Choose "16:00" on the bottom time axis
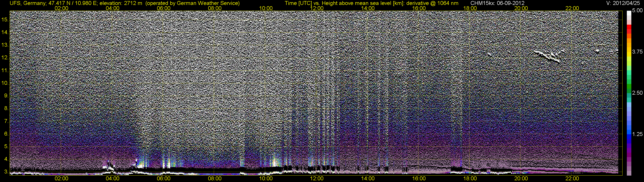Image resolution: width=644 pixels, height=182 pixels. pyautogui.click(x=419, y=179)
